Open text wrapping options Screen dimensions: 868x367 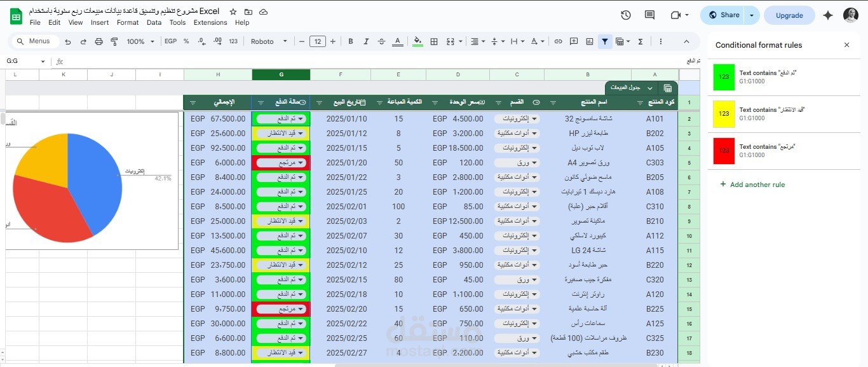point(517,41)
